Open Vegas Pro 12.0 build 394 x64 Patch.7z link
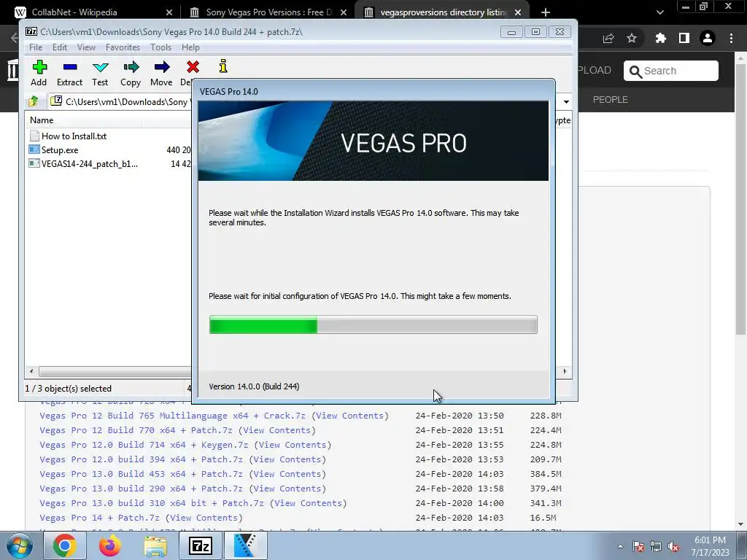747x560 pixels. (141, 459)
